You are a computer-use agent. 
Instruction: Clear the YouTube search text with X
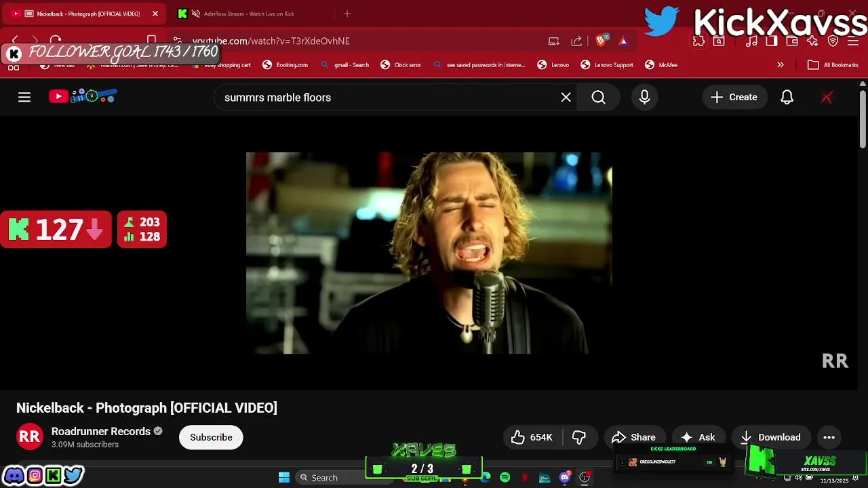point(566,97)
